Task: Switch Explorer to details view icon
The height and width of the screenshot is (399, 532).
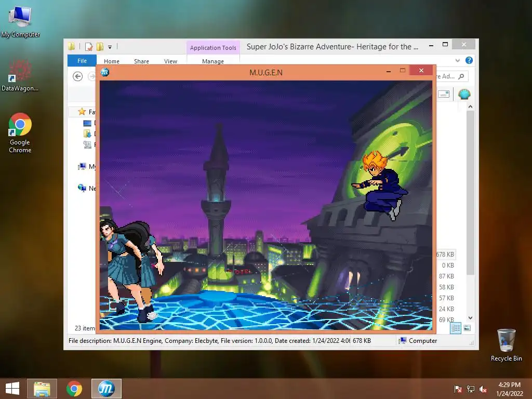Action: pyautogui.click(x=456, y=328)
